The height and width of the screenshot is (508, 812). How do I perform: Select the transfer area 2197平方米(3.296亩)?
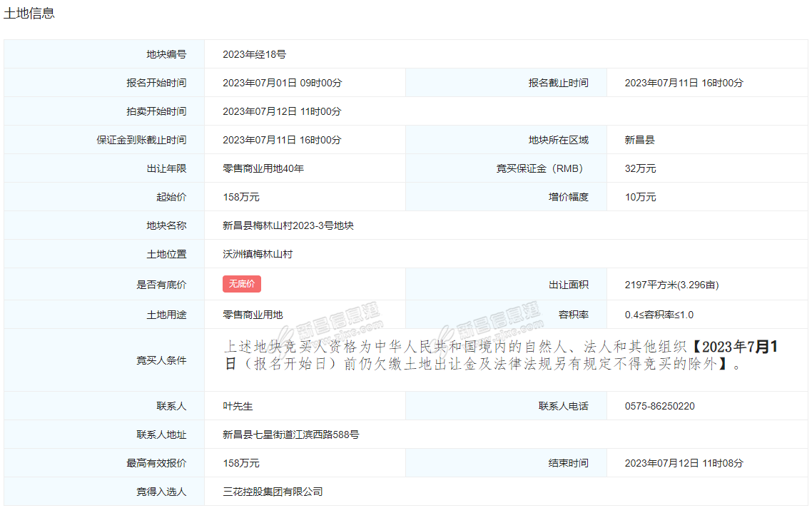point(671,285)
